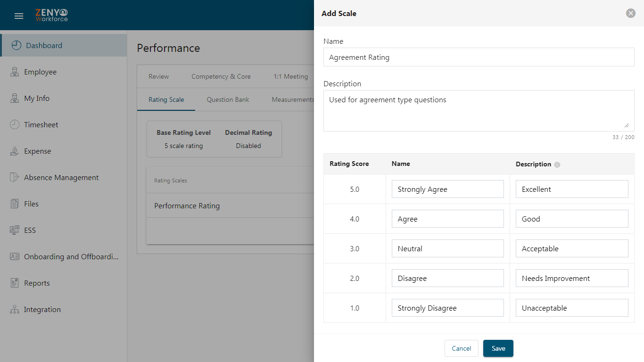This screenshot has width=644, height=362.
Task: Select the Rating Scale sub-tab
Action: click(x=166, y=99)
